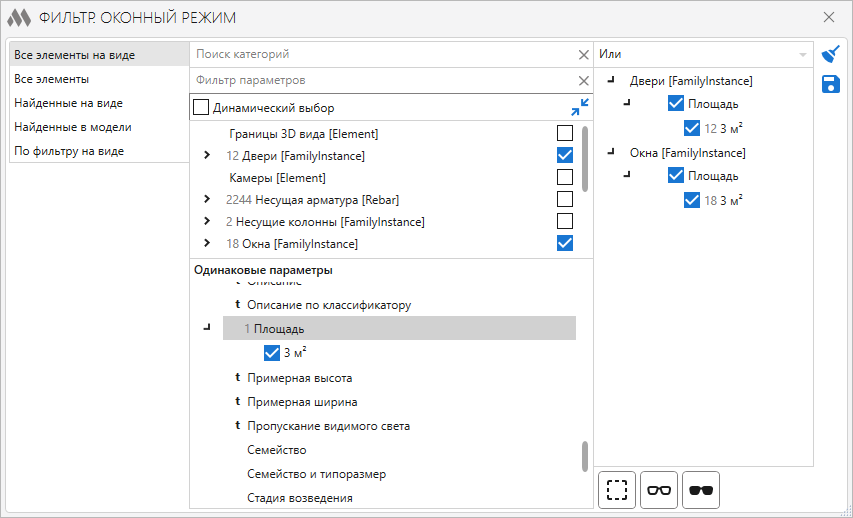The height and width of the screenshot is (518, 853).
Task: Click the dark sunglasses button
Action: (701, 490)
